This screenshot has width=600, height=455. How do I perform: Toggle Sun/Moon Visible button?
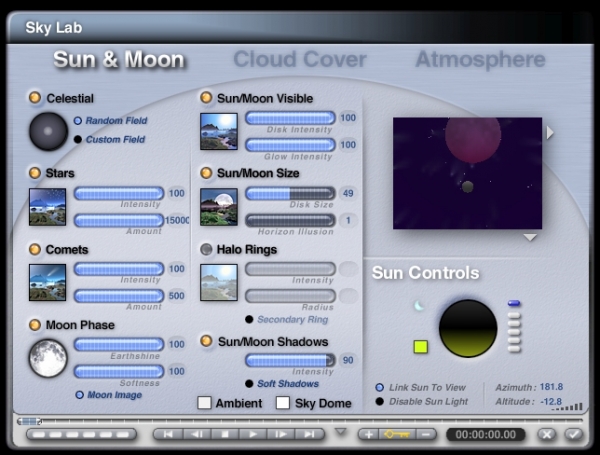[x=206, y=98]
